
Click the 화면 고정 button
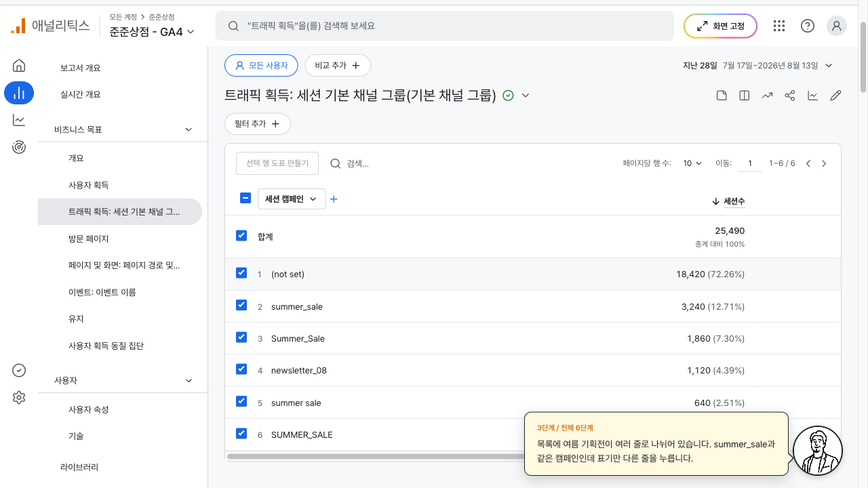(720, 26)
